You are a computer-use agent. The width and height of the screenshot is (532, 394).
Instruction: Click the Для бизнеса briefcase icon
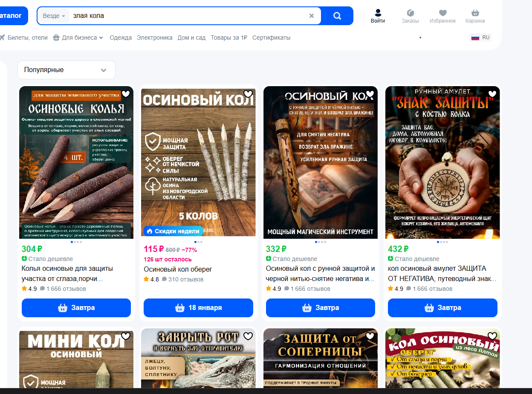(56, 37)
